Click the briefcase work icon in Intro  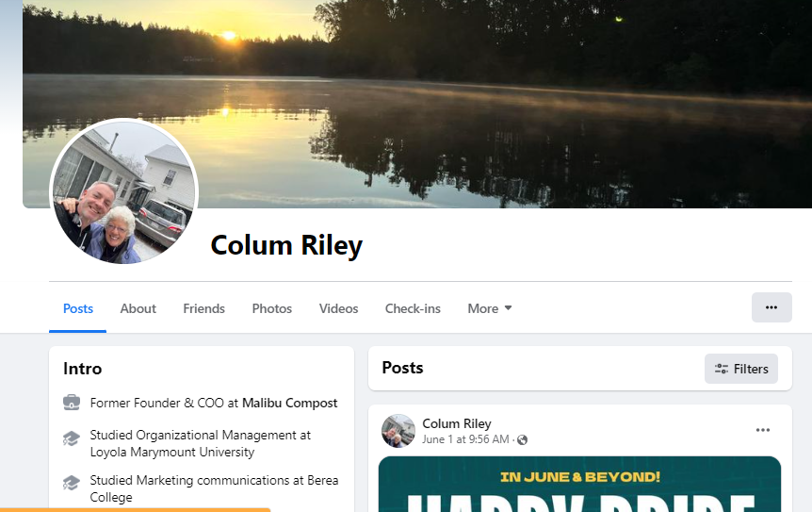72,403
